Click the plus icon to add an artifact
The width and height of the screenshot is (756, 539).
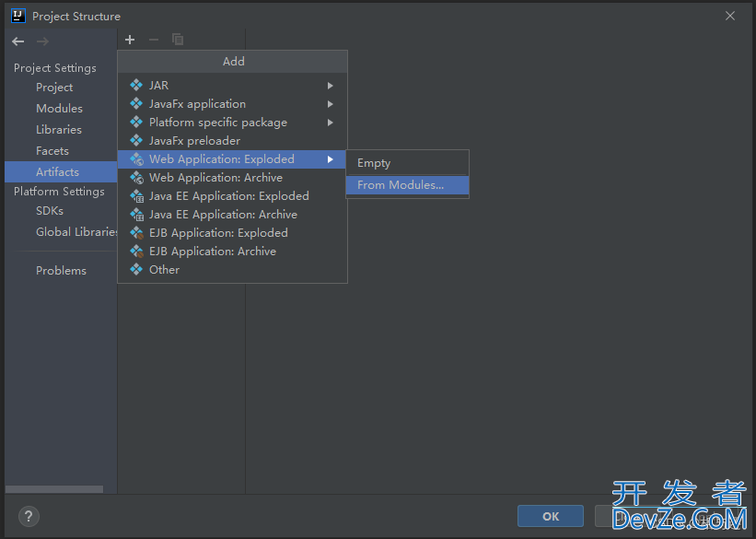point(130,40)
